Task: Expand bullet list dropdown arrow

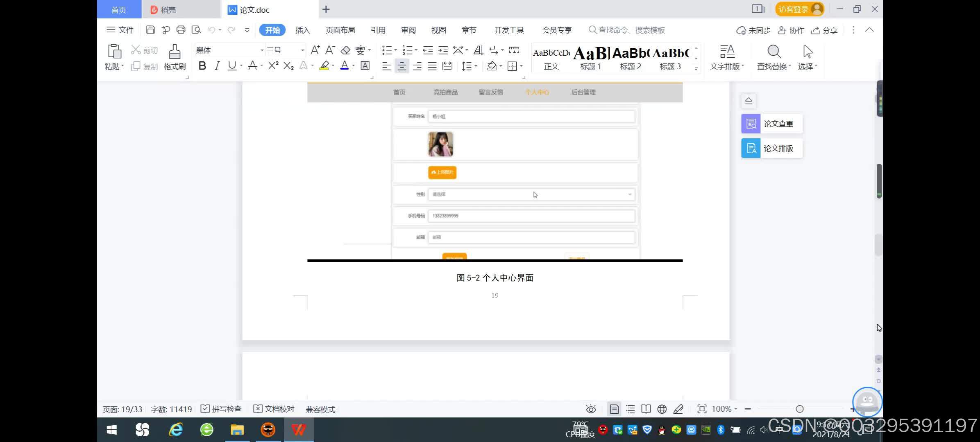Action: click(x=395, y=50)
